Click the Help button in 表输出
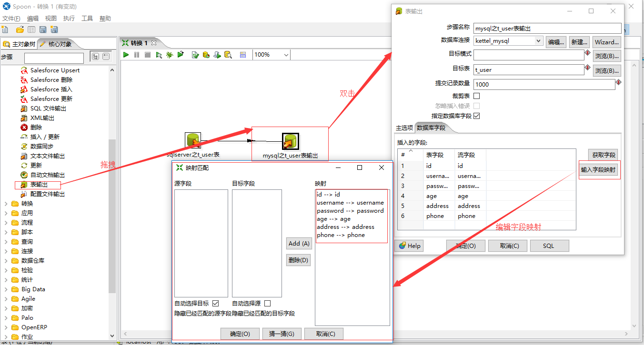The height and width of the screenshot is (345, 644). point(410,246)
